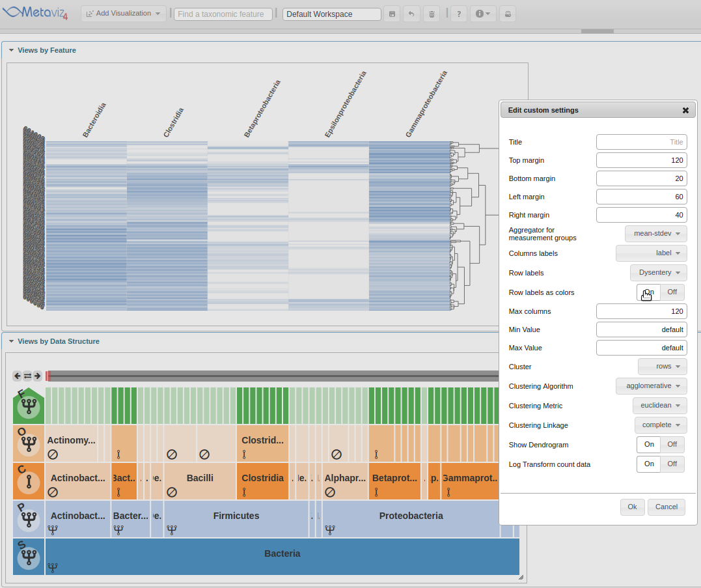701x588 pixels.
Task: Click the Proteobacteria phylum node
Action: click(x=411, y=519)
